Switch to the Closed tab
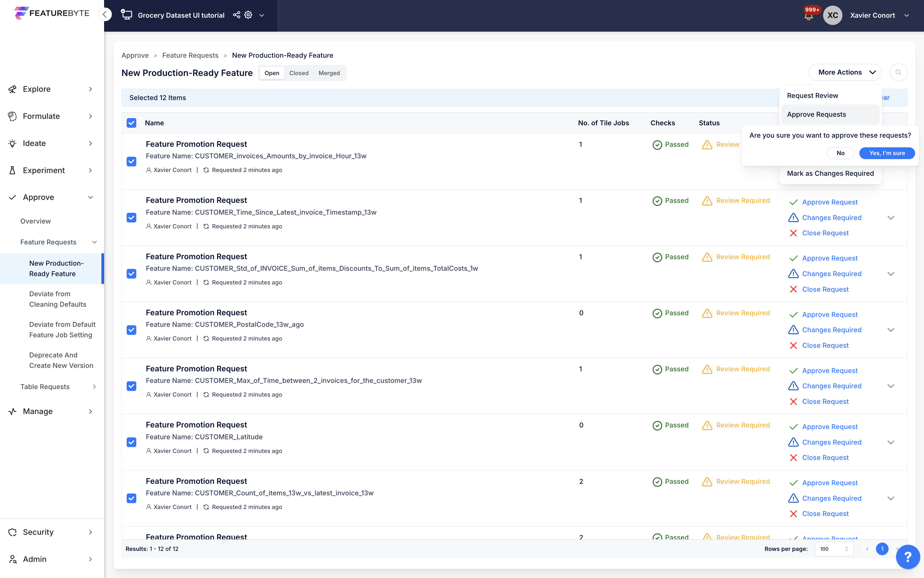 tap(298, 73)
